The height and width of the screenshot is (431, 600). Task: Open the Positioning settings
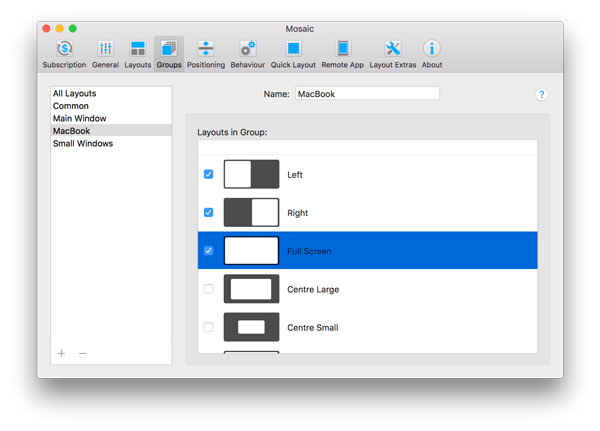pyautogui.click(x=205, y=53)
